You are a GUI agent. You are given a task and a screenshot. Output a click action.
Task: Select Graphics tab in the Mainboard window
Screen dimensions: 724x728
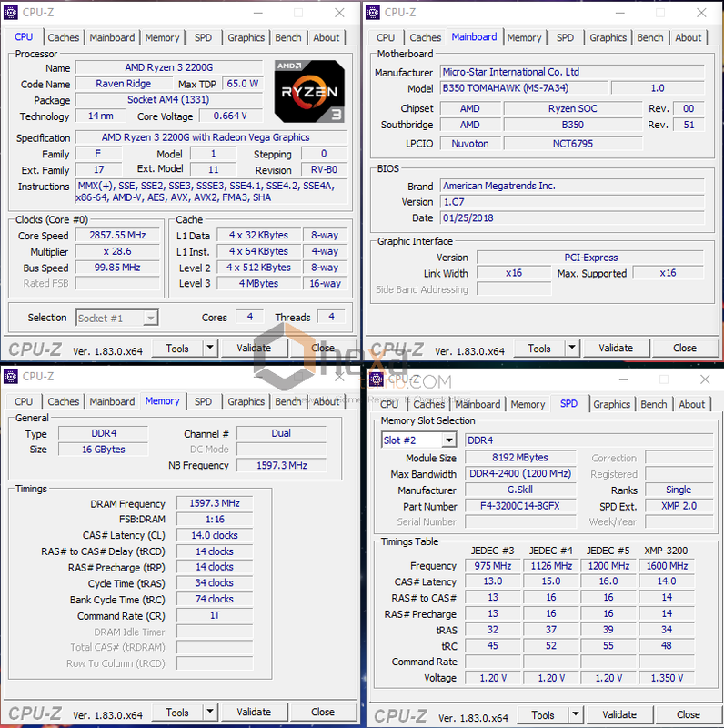tap(608, 37)
